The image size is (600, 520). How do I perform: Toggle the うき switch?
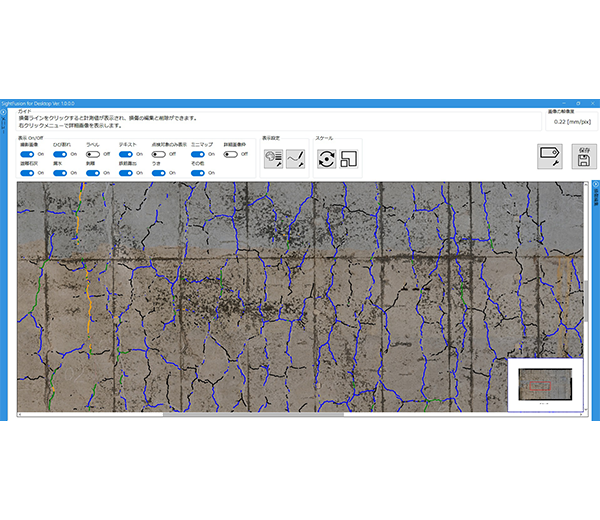[x=159, y=173]
